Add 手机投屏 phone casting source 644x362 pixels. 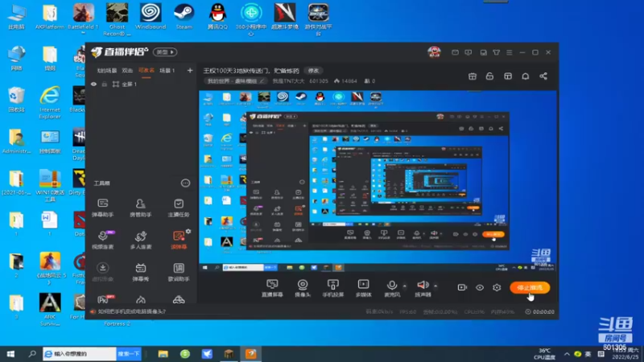coord(333,288)
